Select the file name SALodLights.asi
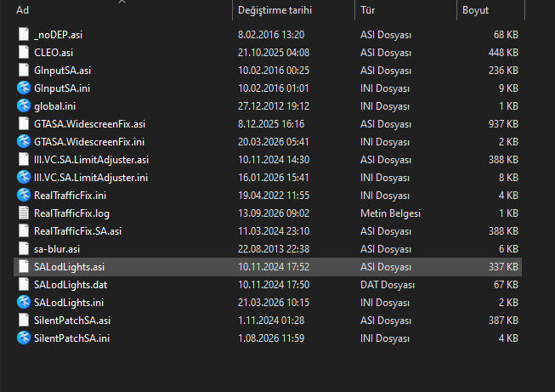555x392 pixels. click(x=70, y=267)
